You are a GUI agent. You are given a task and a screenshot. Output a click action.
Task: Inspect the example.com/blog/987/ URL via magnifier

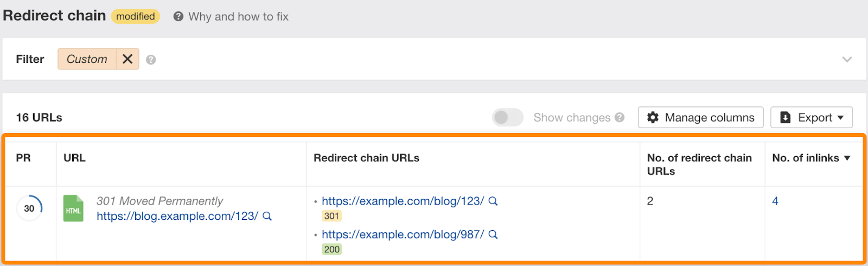[493, 235]
